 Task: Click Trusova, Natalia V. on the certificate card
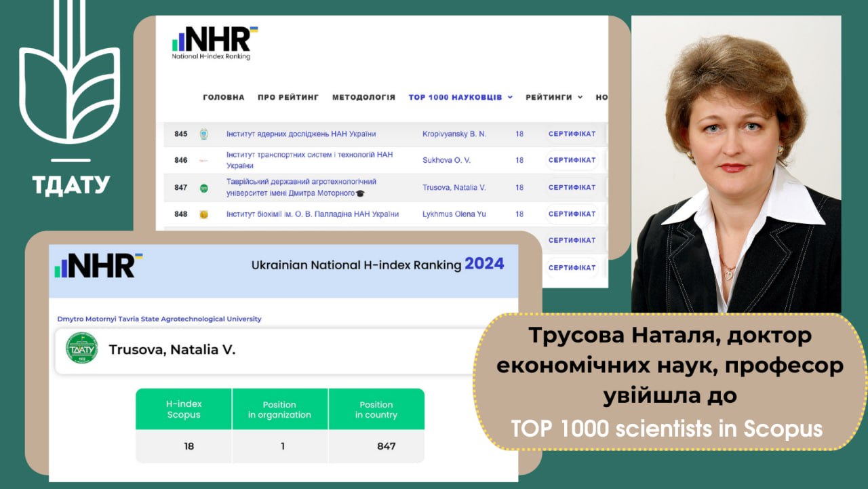click(x=172, y=351)
